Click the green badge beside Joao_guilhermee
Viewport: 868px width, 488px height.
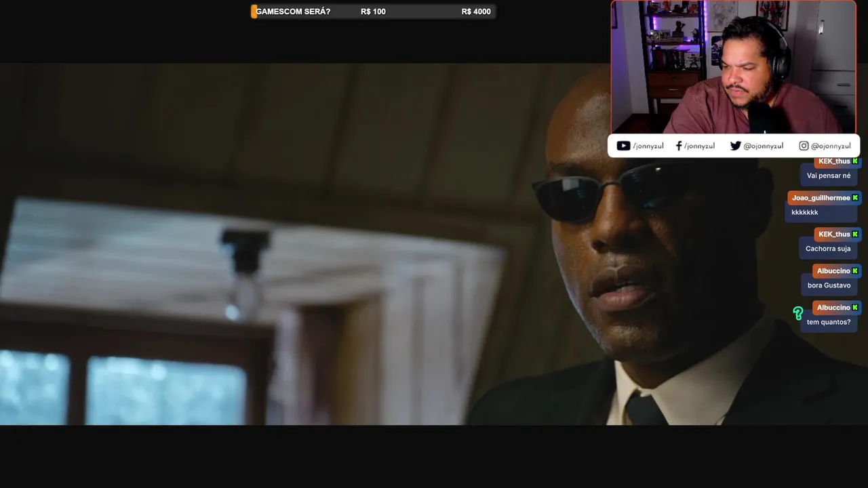tap(855, 198)
